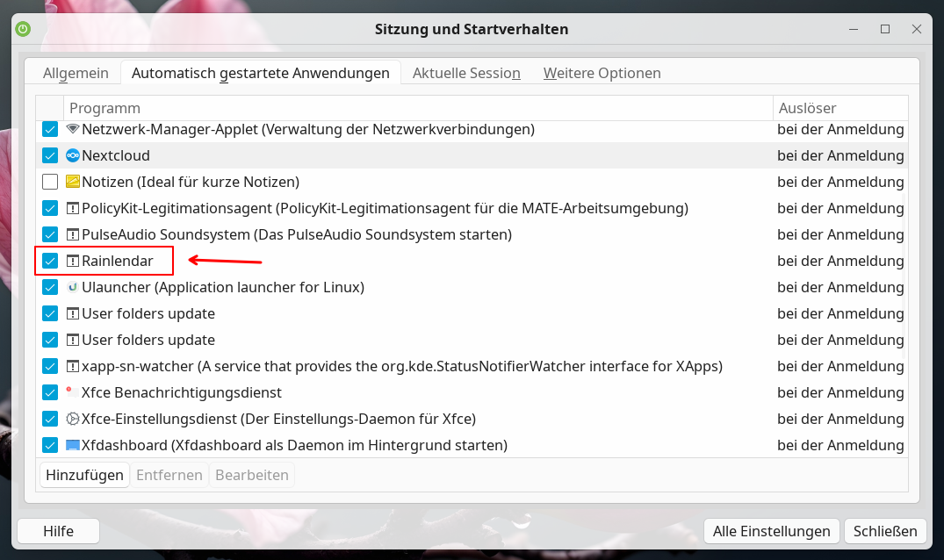The height and width of the screenshot is (560, 944).
Task: Disable Rainlendar autostart checkbox
Action: (50, 262)
